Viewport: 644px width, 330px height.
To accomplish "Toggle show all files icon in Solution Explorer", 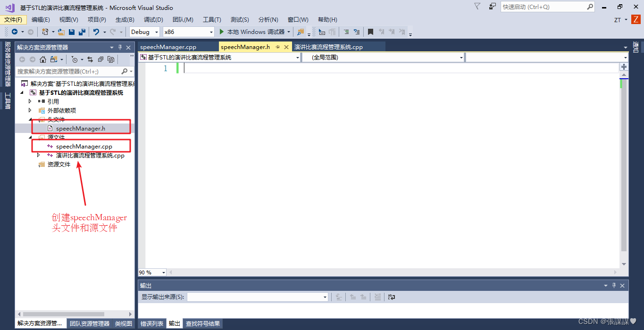I will [x=111, y=59].
